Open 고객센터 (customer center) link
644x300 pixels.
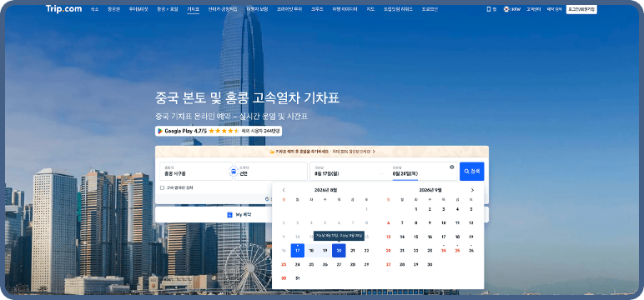(533, 9)
